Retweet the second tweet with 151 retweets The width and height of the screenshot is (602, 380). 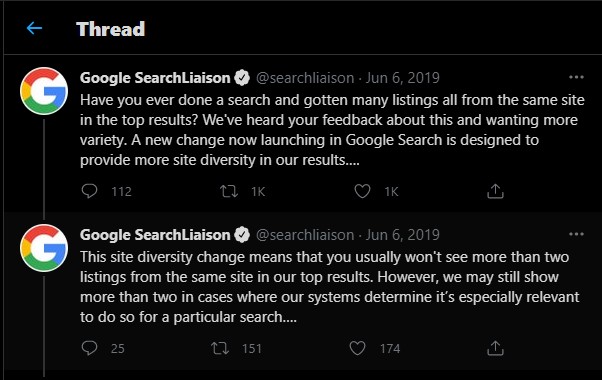click(x=220, y=348)
